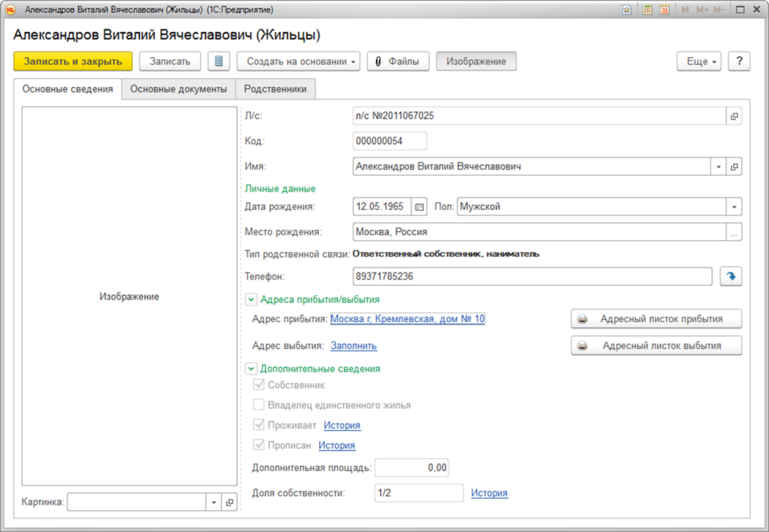Click the Место рождения input field

point(538,233)
